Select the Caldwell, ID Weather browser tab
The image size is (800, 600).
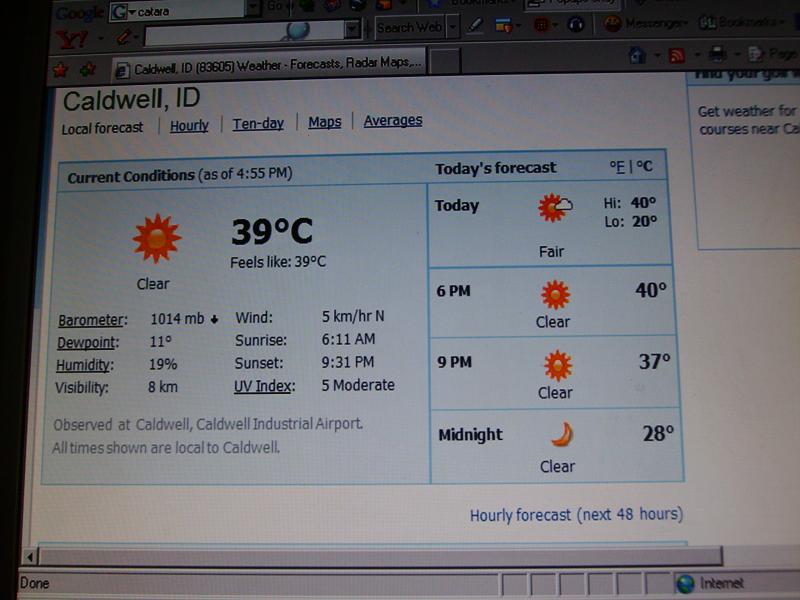pos(268,68)
